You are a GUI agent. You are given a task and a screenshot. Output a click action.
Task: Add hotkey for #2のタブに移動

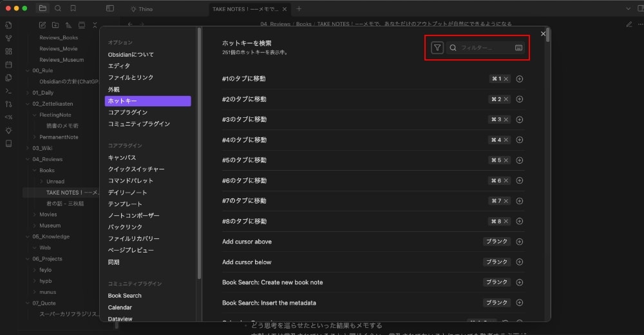coord(520,99)
